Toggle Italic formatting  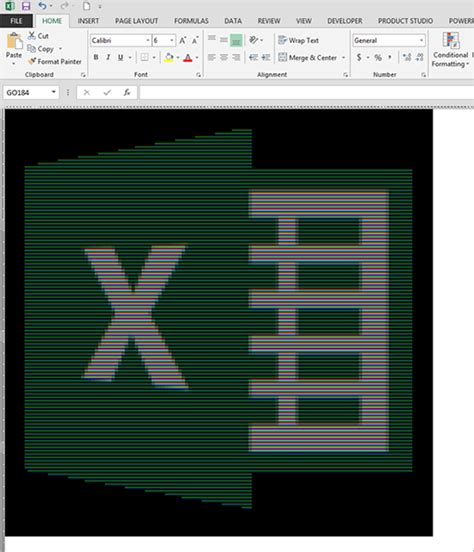point(108,57)
